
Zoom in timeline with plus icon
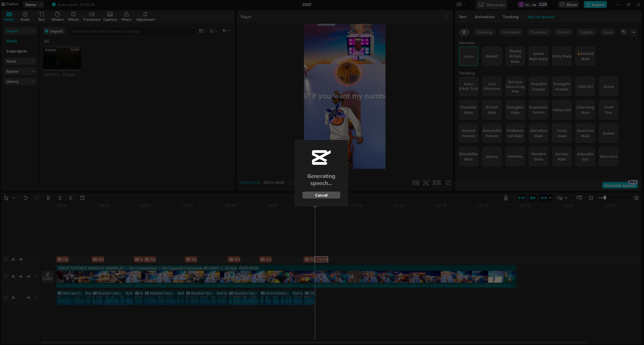coord(636,198)
